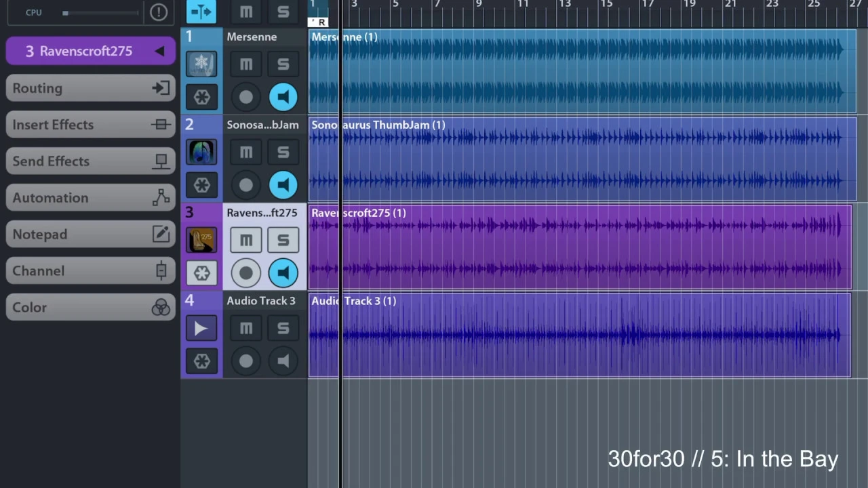Mute the Ravenscroft275 track
Screen dimensions: 868x488
[x=246, y=240]
